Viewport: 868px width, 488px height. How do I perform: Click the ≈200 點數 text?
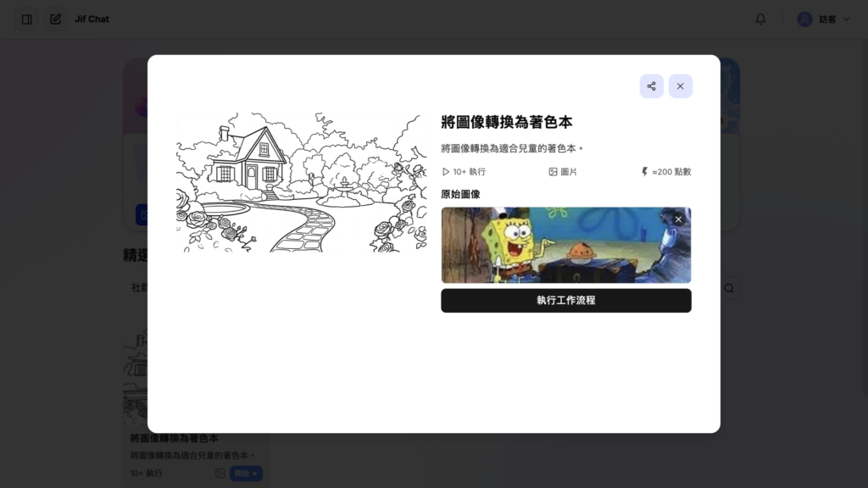(x=671, y=172)
